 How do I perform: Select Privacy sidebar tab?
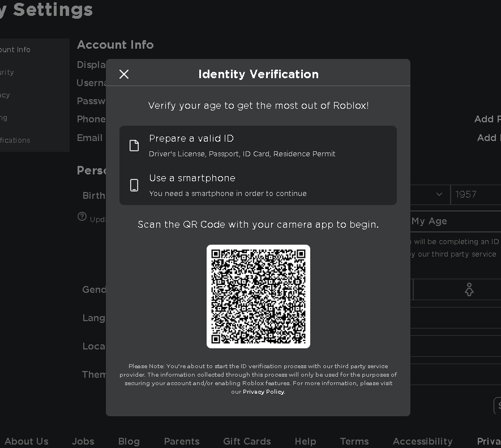pos(35,95)
